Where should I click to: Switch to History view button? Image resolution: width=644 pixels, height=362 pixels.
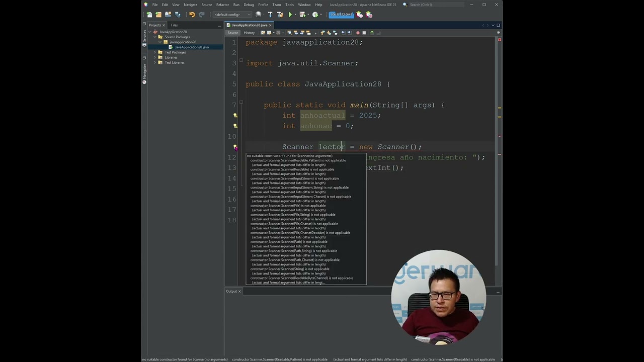pos(249,33)
